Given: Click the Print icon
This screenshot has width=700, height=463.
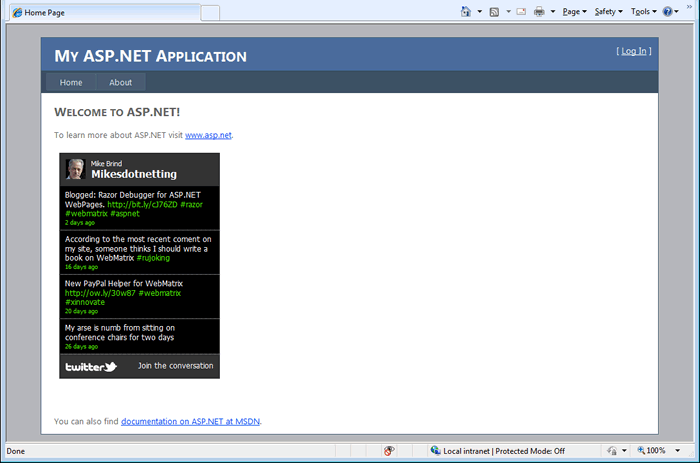Looking at the screenshot, I should 539,12.
